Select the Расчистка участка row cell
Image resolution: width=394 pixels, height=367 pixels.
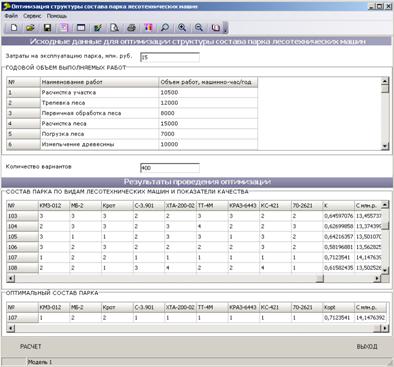coord(99,92)
